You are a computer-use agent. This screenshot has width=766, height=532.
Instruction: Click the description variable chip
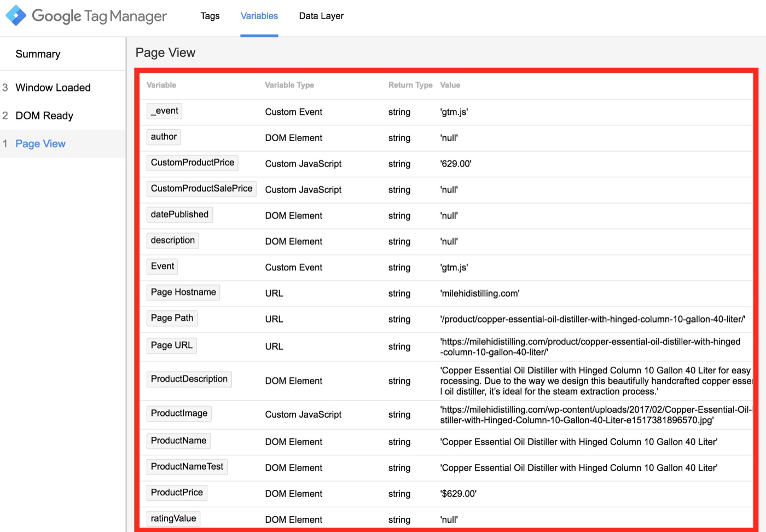[x=172, y=240]
